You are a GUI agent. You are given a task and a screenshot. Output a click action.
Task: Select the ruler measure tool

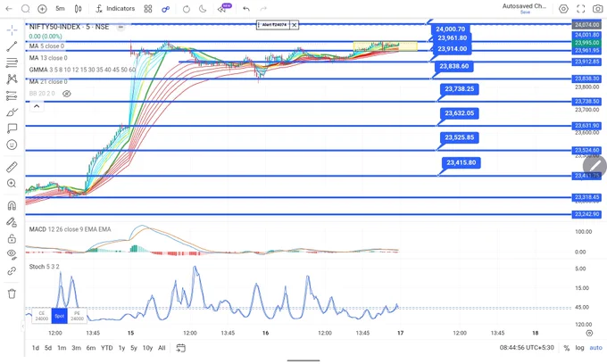[x=12, y=167]
